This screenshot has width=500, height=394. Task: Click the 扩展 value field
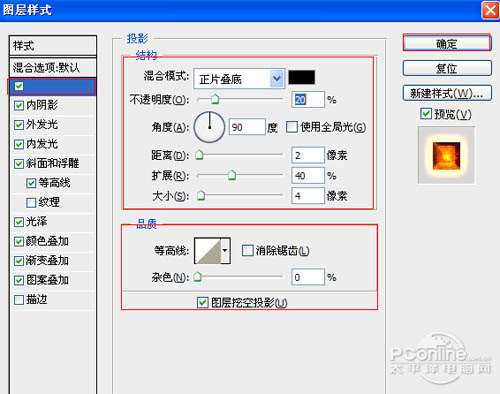308,175
